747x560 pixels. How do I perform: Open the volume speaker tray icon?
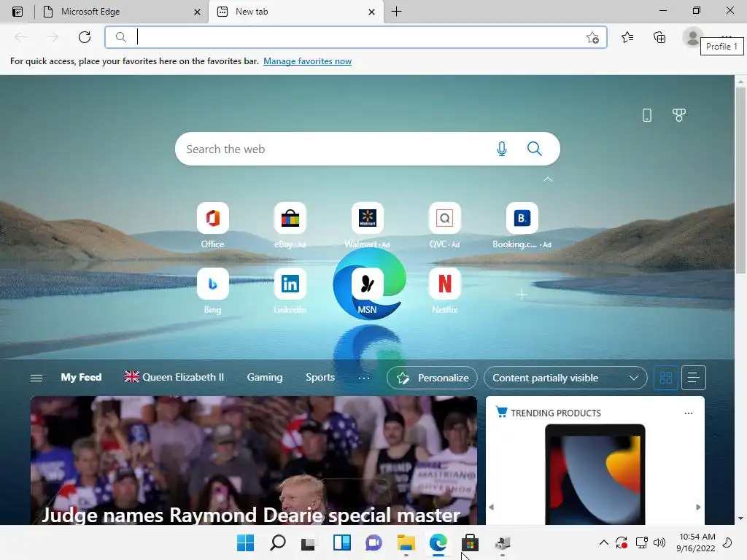point(659,542)
